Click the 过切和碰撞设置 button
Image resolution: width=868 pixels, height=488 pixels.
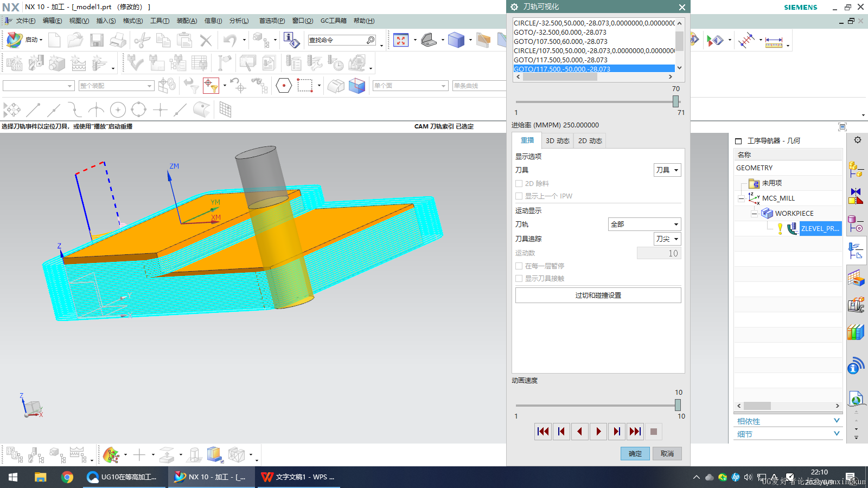pyautogui.click(x=598, y=296)
